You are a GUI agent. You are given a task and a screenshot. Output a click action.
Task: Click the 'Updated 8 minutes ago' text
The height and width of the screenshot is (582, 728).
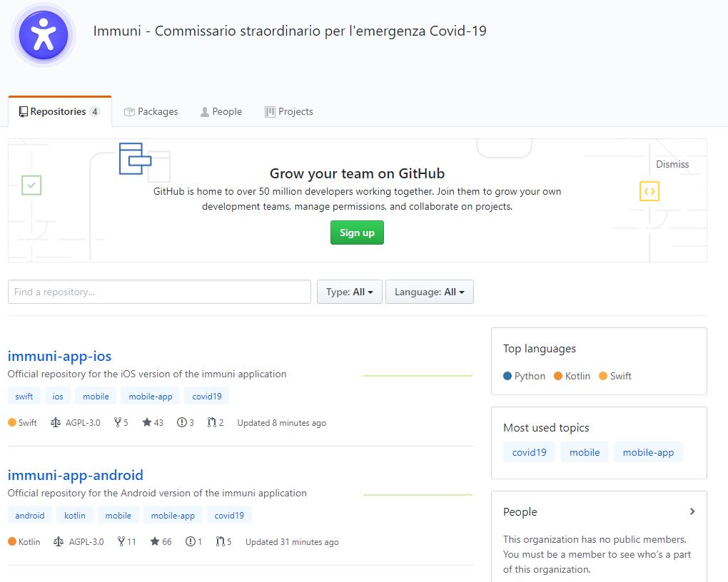click(x=281, y=423)
